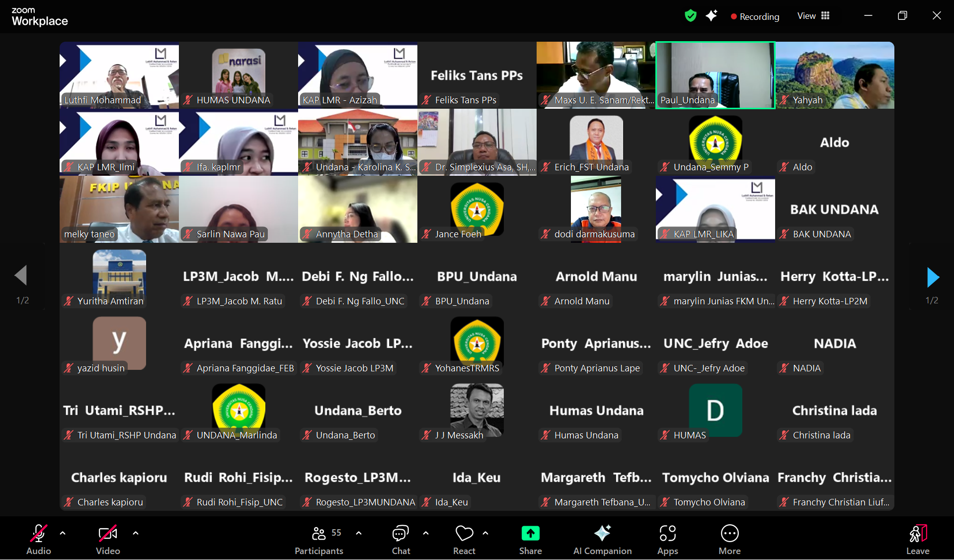Click the green encryption shield icon
954x560 pixels.
[690, 16]
